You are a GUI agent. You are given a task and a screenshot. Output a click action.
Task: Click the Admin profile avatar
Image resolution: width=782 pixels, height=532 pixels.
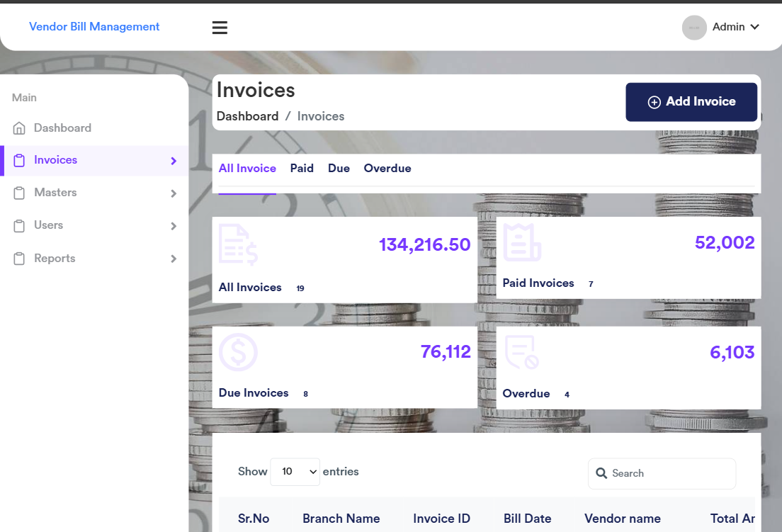pyautogui.click(x=693, y=28)
